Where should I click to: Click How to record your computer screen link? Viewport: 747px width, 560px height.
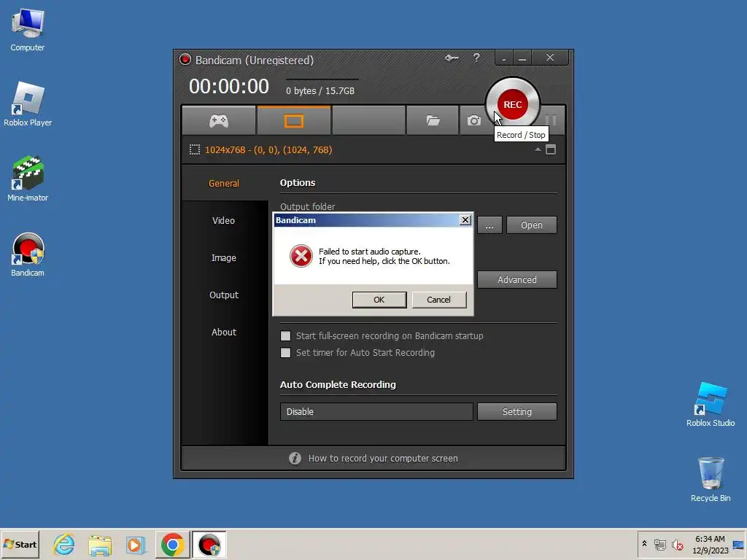[x=382, y=458]
